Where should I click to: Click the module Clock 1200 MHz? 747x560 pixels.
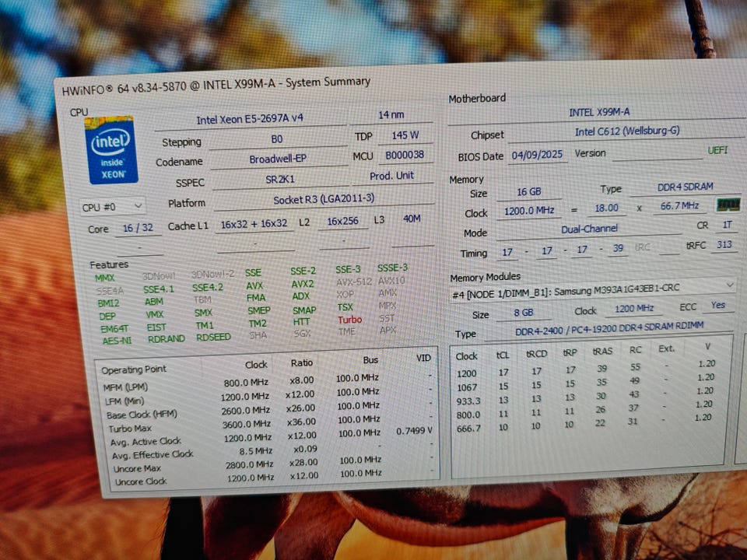point(633,309)
